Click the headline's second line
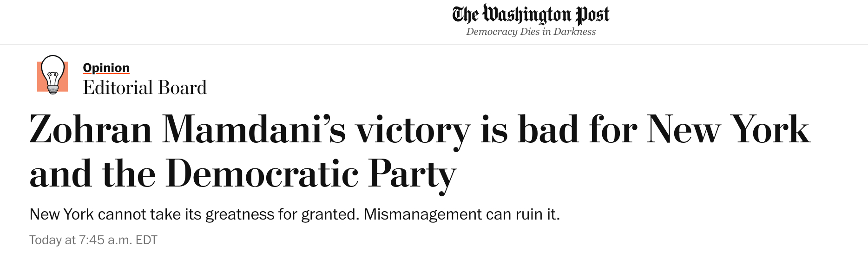The height and width of the screenshot is (267, 868). [243, 174]
